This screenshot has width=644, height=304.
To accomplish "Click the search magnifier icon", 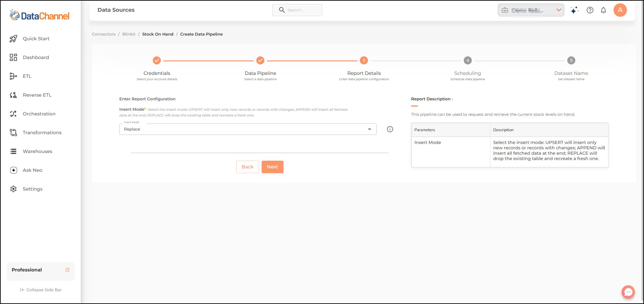I will tap(282, 10).
